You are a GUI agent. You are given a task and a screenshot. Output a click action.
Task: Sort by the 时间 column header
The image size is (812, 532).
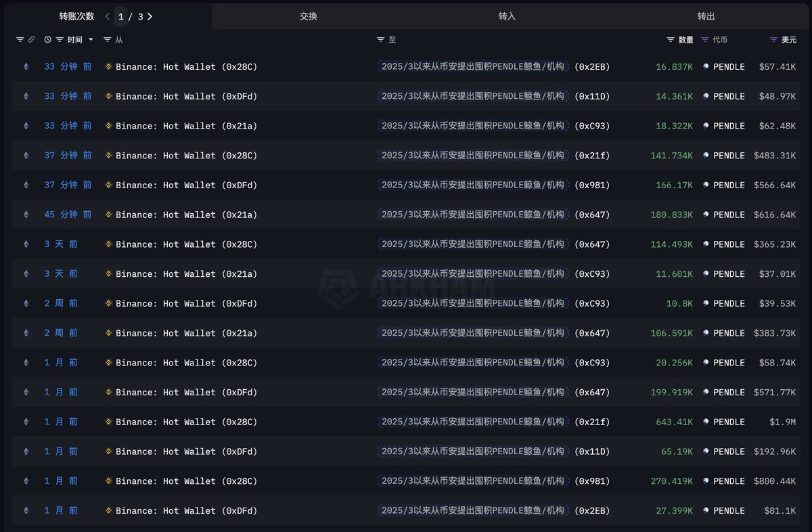(x=75, y=40)
